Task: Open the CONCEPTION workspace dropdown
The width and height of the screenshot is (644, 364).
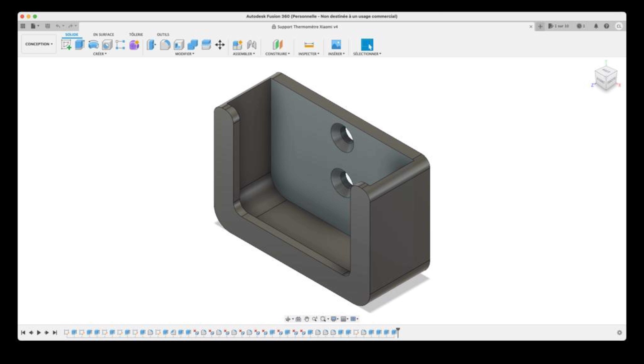Action: point(39,44)
